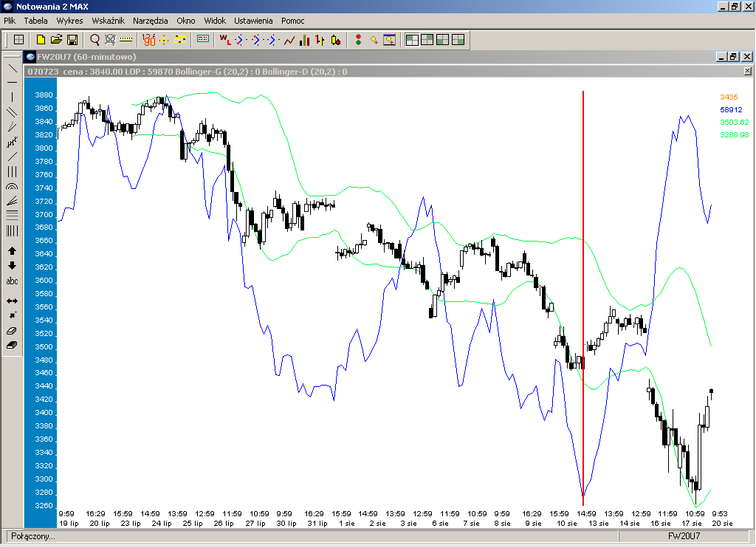
Task: Open the Pomoc menu
Action: (x=292, y=21)
